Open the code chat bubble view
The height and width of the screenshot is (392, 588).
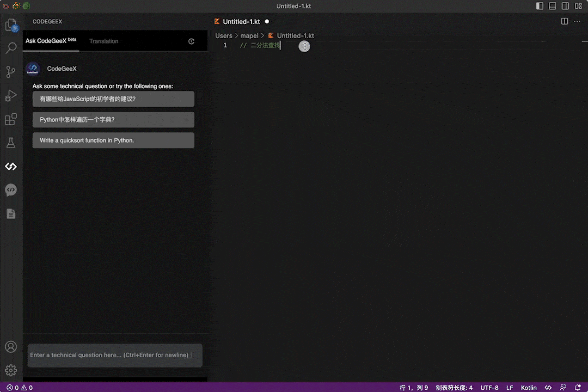click(11, 190)
